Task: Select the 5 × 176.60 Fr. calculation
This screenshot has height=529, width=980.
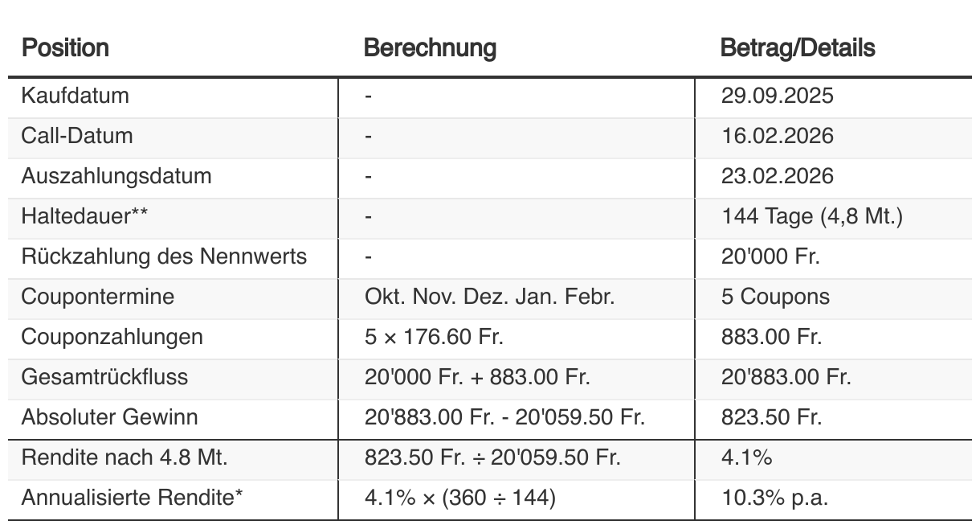Action: pyautogui.click(x=434, y=337)
